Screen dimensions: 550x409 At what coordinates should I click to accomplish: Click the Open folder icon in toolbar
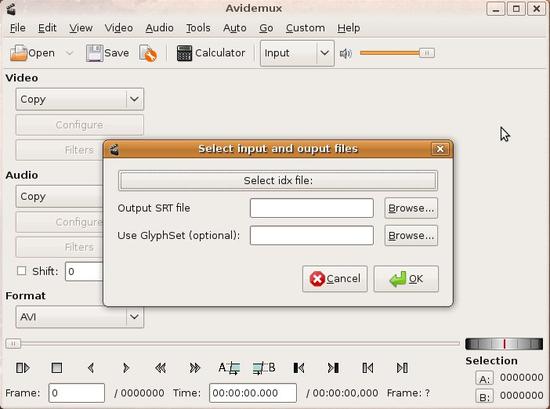[19, 53]
